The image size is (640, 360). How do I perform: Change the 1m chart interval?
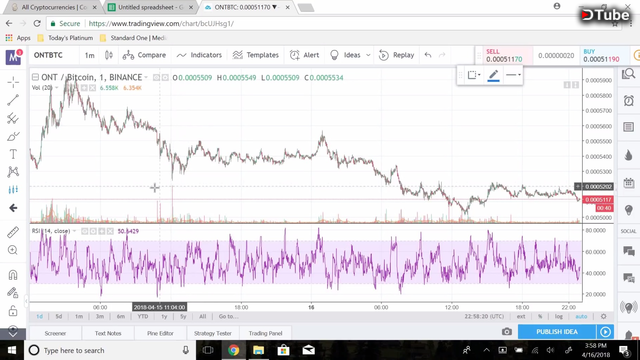click(90, 55)
